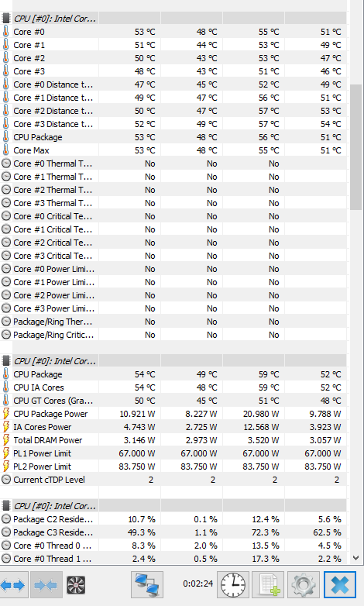The height and width of the screenshot is (606, 364).
Task: Click the vertical scrollbar thumb
Action: 356,147
